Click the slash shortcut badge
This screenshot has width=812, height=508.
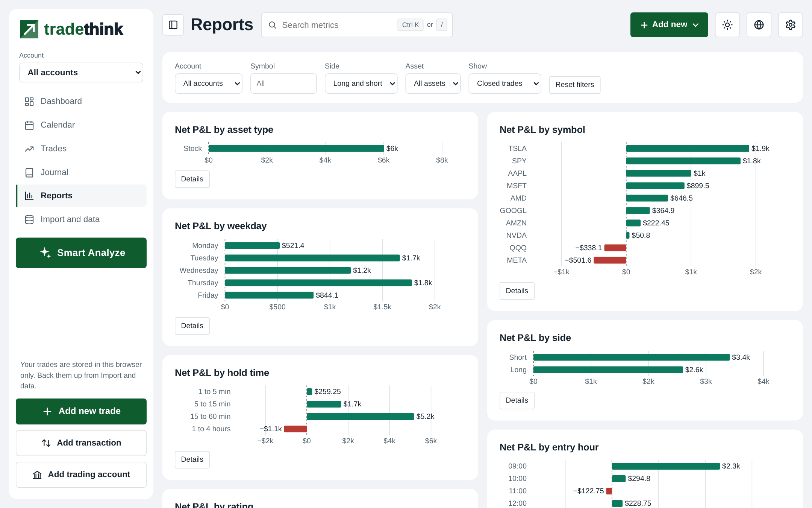442,25
